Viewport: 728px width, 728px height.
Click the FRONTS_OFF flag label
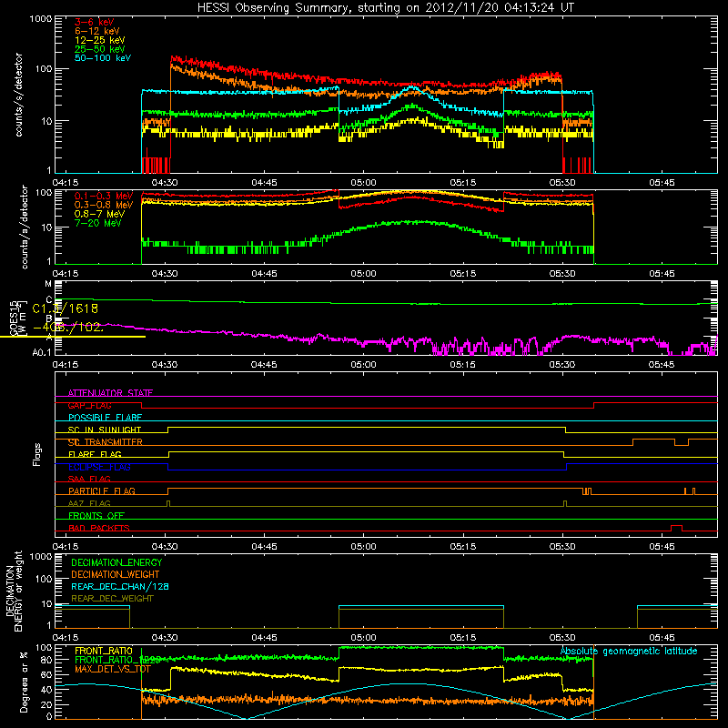pyautogui.click(x=96, y=516)
